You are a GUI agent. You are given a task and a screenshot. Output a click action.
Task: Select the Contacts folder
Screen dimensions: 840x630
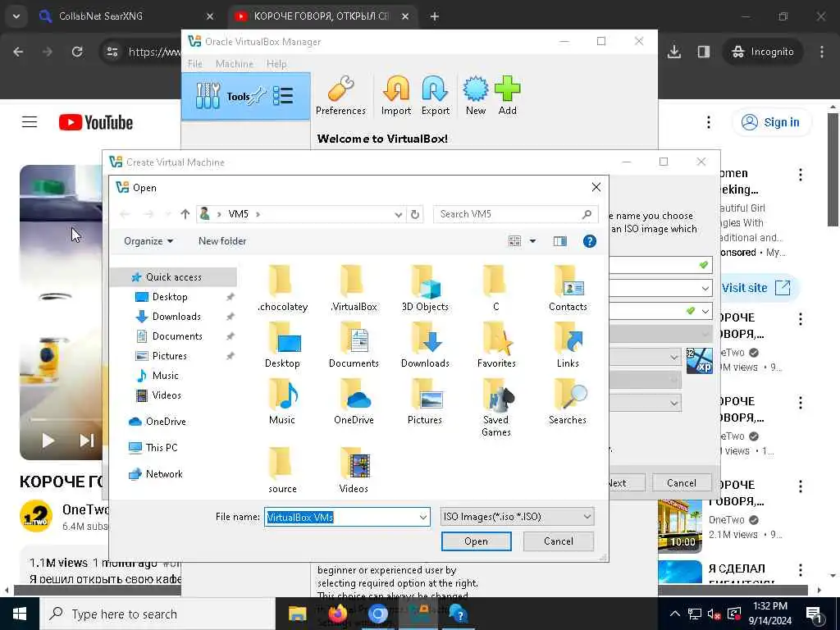pos(568,288)
